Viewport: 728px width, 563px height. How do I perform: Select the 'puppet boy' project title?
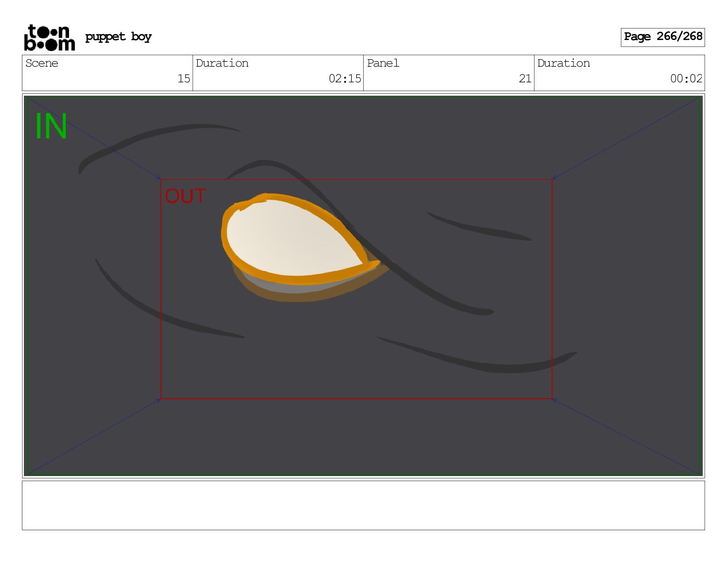click(x=118, y=37)
